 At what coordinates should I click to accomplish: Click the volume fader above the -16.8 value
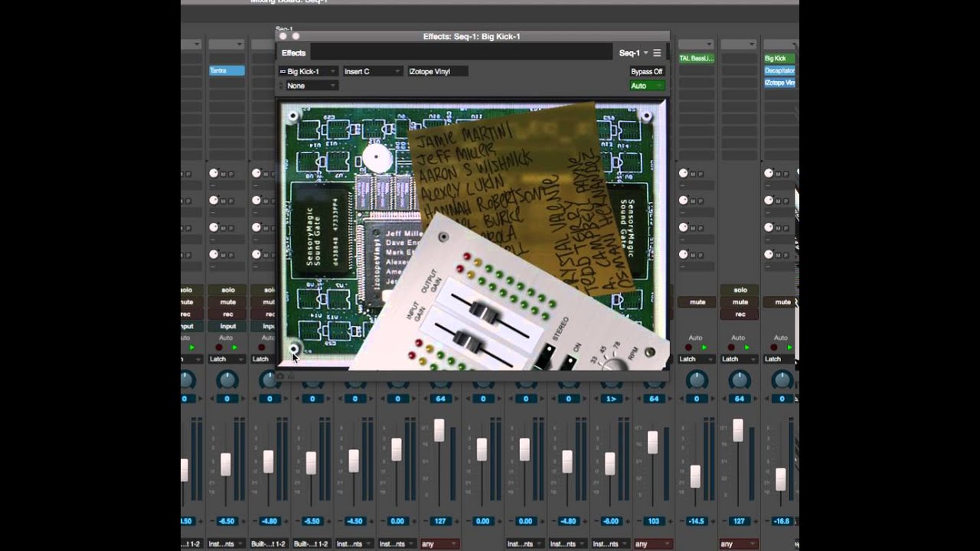pos(780,479)
